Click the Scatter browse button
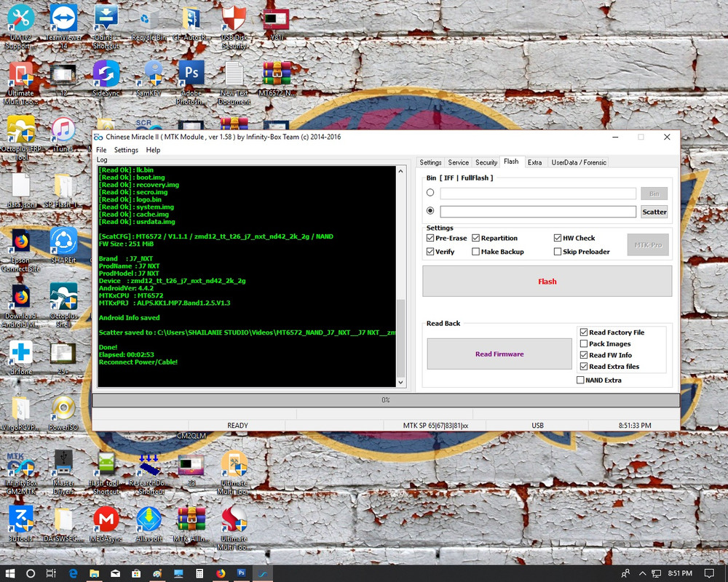 pyautogui.click(x=654, y=212)
